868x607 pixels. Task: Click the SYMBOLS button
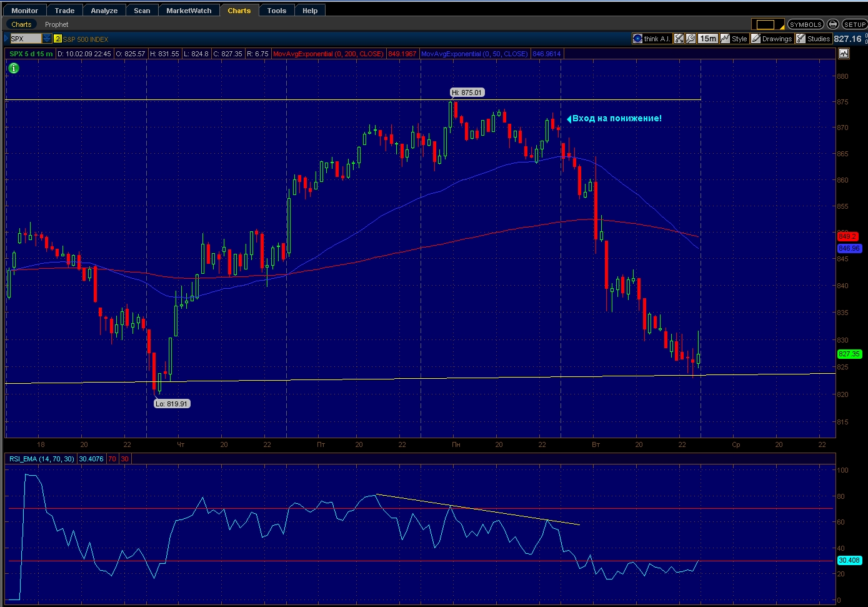point(805,24)
